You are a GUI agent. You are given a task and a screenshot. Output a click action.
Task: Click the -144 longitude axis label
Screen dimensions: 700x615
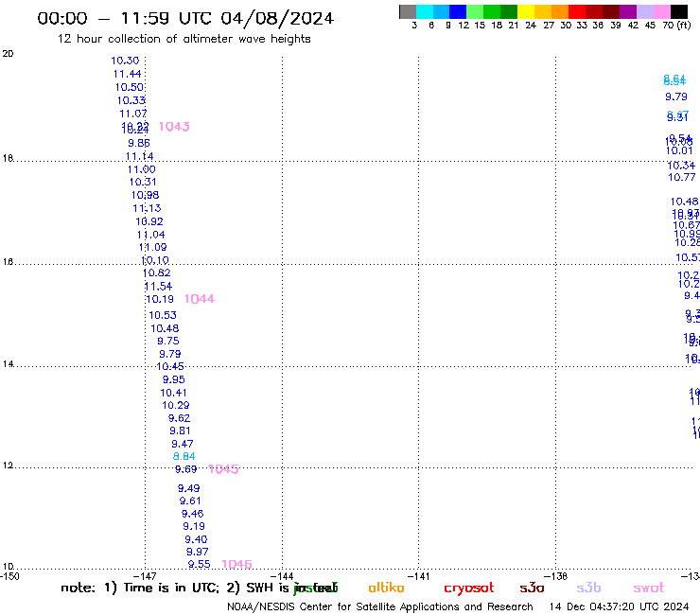tap(282, 576)
